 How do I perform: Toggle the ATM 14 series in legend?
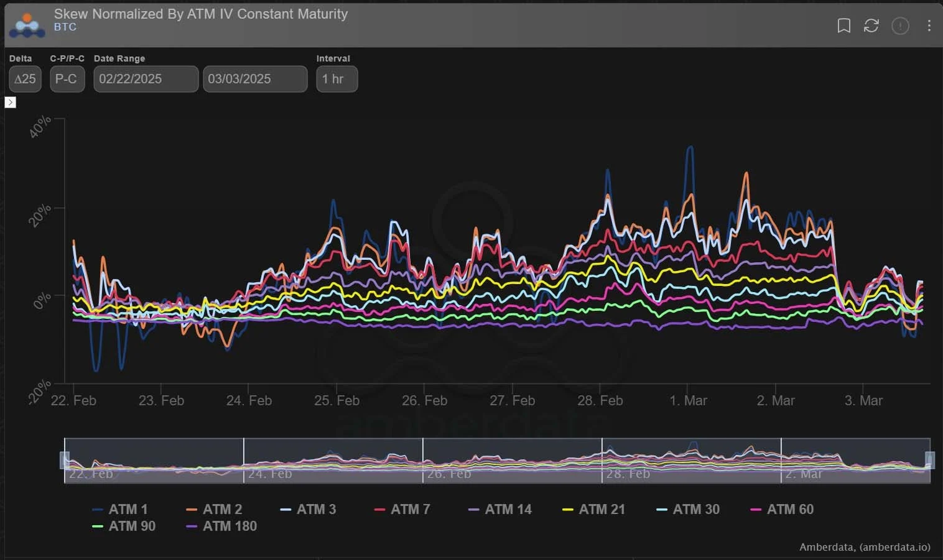pos(499,509)
